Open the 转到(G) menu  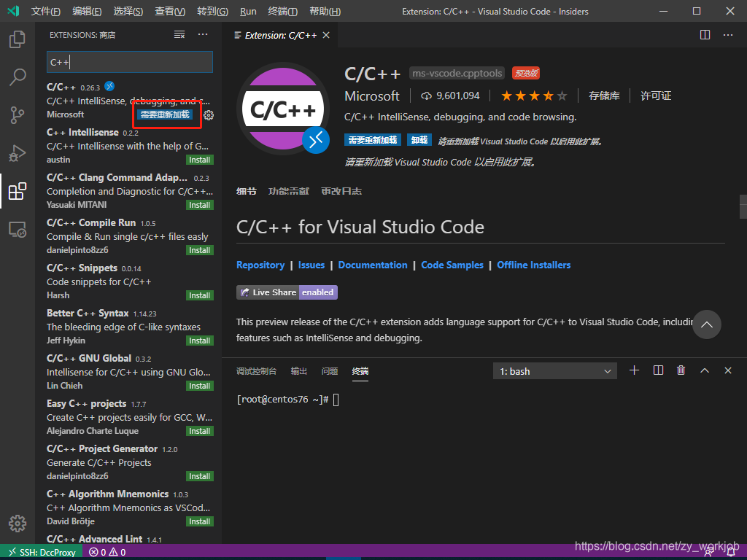[212, 11]
